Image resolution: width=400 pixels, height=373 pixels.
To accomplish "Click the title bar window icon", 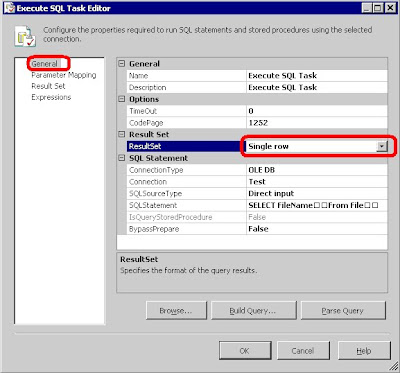I will pyautogui.click(x=10, y=8).
